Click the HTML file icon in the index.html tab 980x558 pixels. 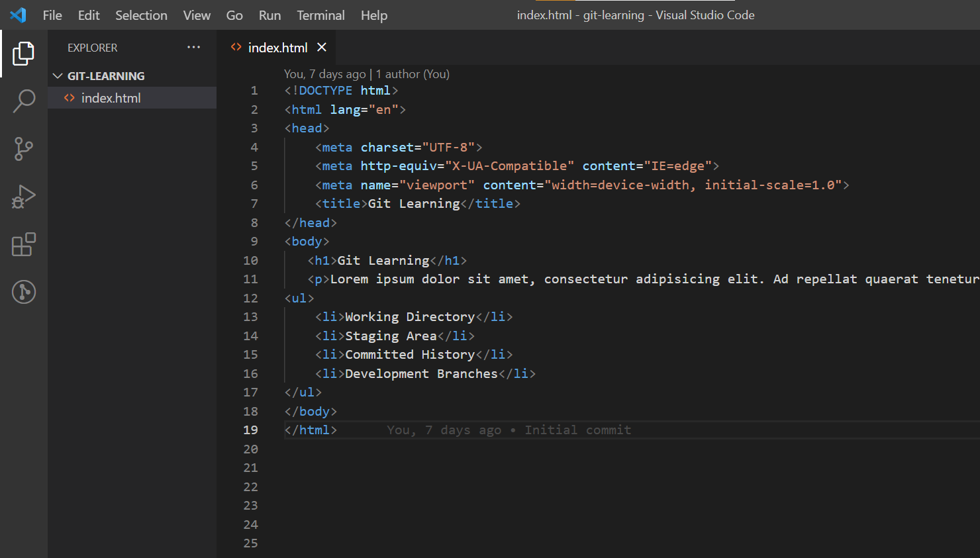pyautogui.click(x=236, y=47)
